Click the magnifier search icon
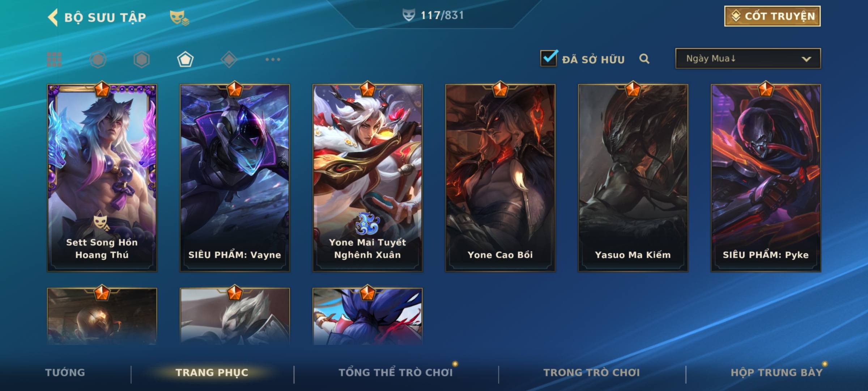The width and height of the screenshot is (868, 391). coord(644,59)
